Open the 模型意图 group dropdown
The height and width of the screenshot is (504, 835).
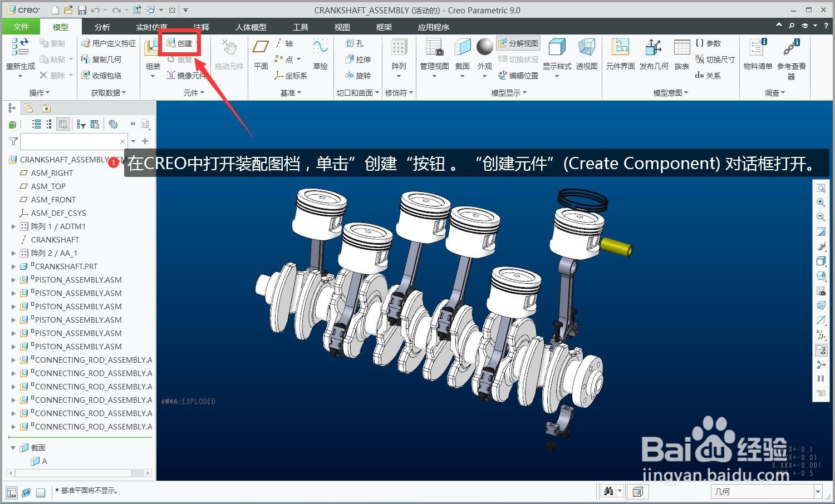coord(671,93)
